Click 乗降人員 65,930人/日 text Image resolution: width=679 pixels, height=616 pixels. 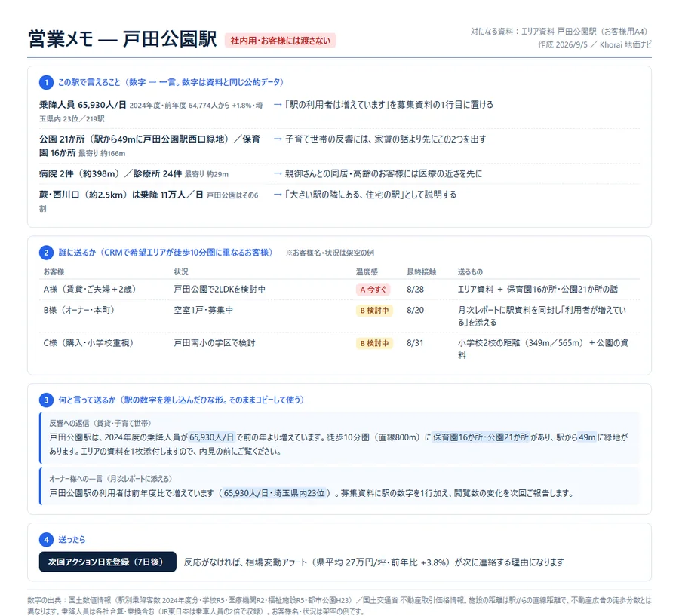coord(83,105)
